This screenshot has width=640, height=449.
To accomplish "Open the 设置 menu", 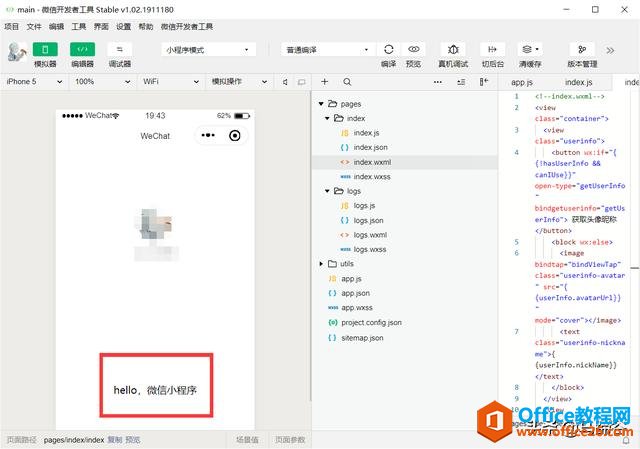I will 123,27.
